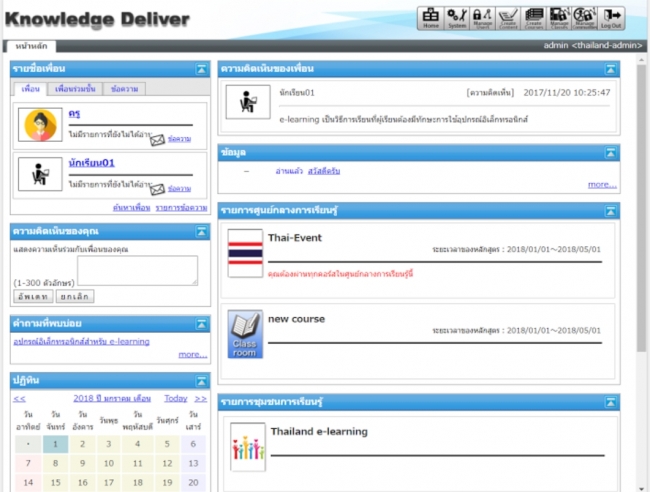Select the หน้าหลัก main tab
Screen dimensions: 650x492
pos(32,46)
